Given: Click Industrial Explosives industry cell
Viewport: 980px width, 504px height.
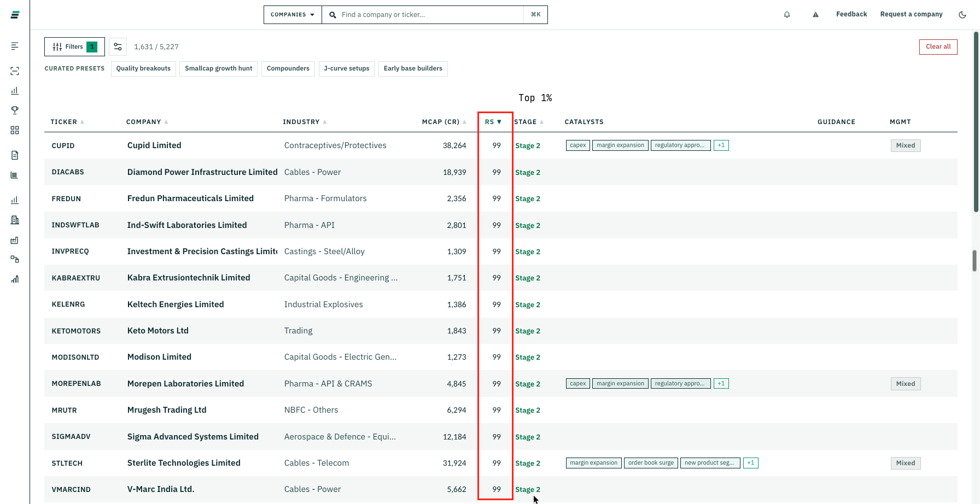Looking at the screenshot, I should [x=324, y=304].
